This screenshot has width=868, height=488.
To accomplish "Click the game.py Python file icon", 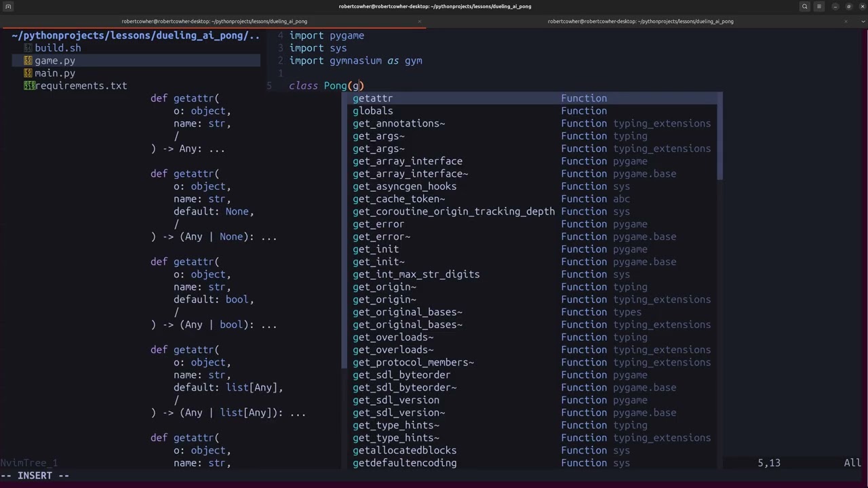I will [28, 60].
